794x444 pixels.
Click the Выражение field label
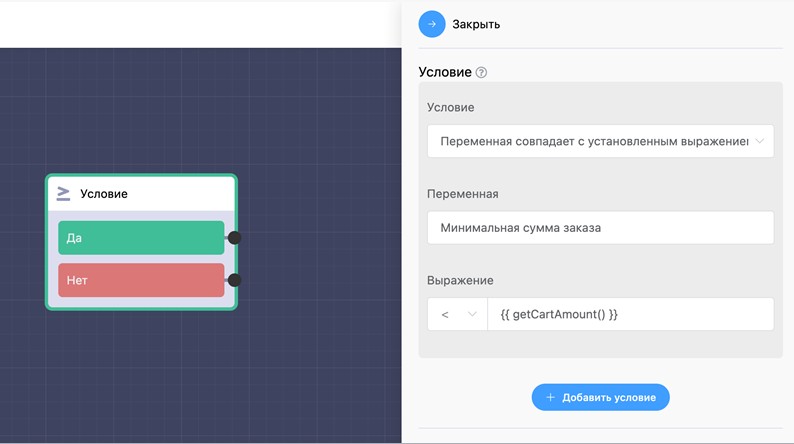pyautogui.click(x=460, y=281)
